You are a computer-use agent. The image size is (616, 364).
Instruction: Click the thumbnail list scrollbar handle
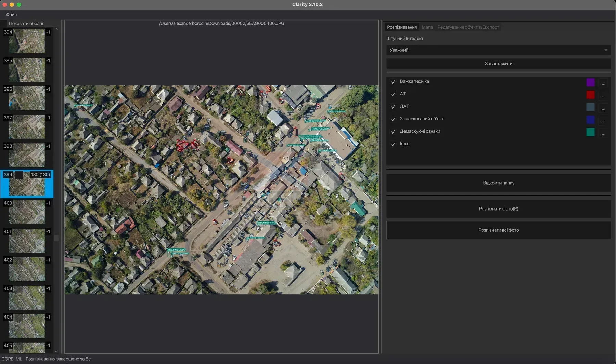(x=56, y=238)
